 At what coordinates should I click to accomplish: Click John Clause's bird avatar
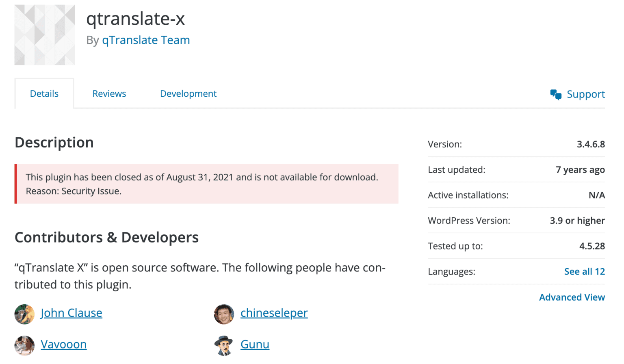click(24, 314)
